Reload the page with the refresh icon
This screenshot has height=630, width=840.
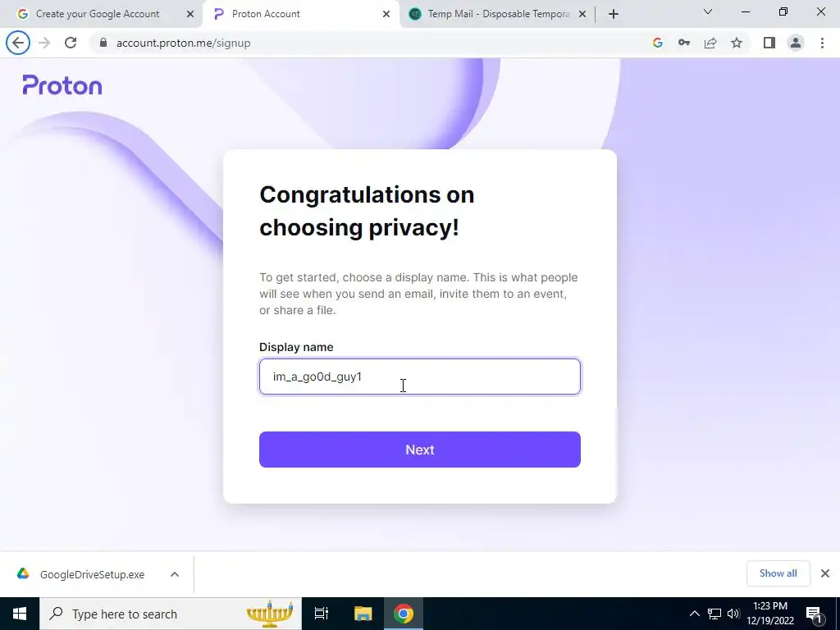click(71, 43)
